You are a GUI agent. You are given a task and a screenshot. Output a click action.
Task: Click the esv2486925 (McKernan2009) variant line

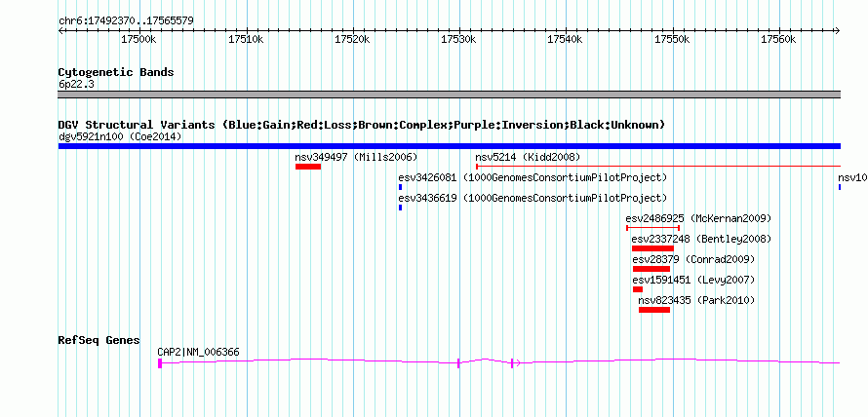652,227
